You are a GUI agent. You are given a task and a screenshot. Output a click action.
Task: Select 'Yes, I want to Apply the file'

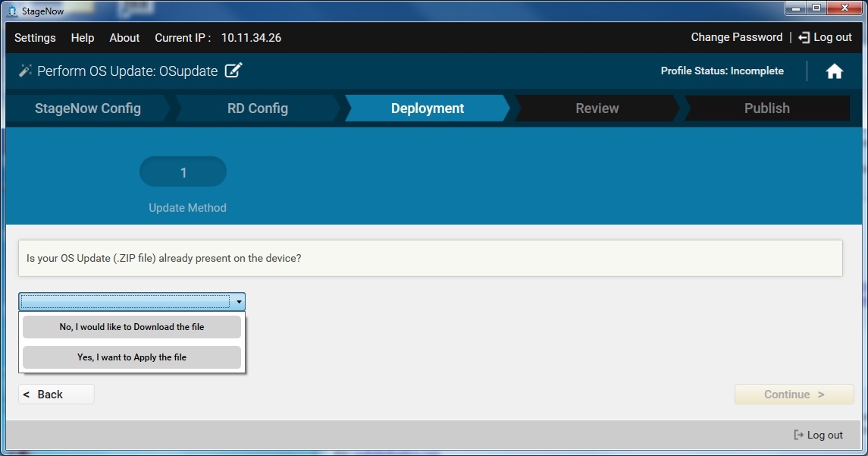[132, 357]
